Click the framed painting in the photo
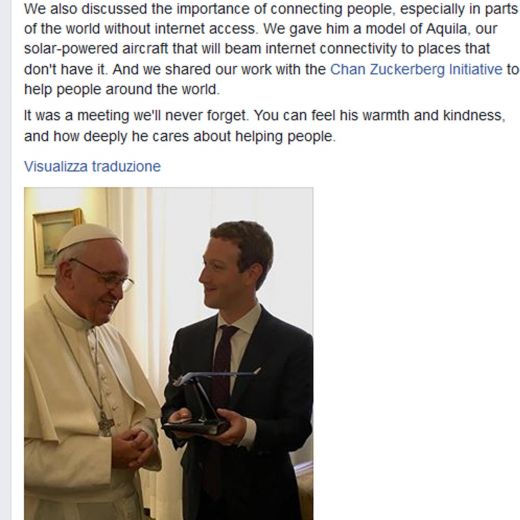The image size is (520, 520). [x=58, y=242]
